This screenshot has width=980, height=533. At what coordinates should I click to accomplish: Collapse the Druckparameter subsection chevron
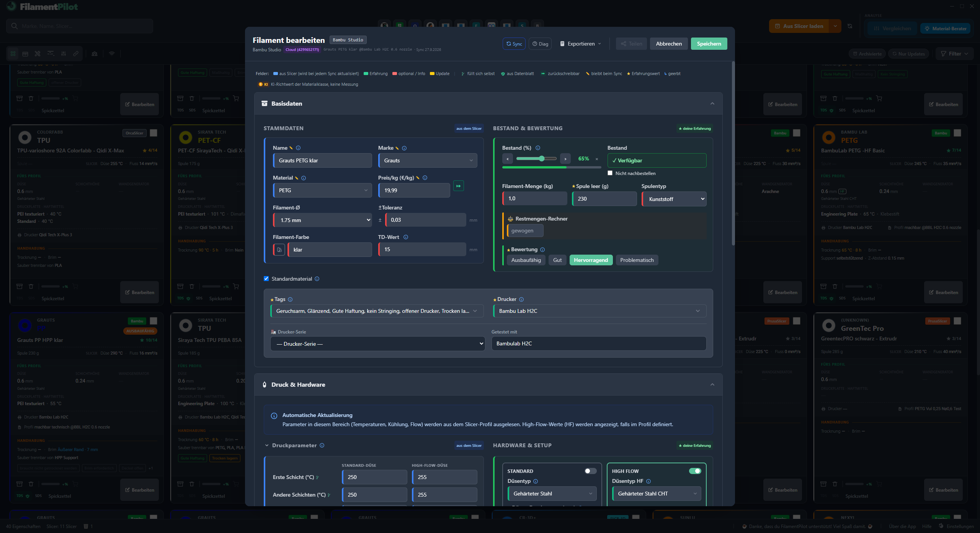[267, 446]
